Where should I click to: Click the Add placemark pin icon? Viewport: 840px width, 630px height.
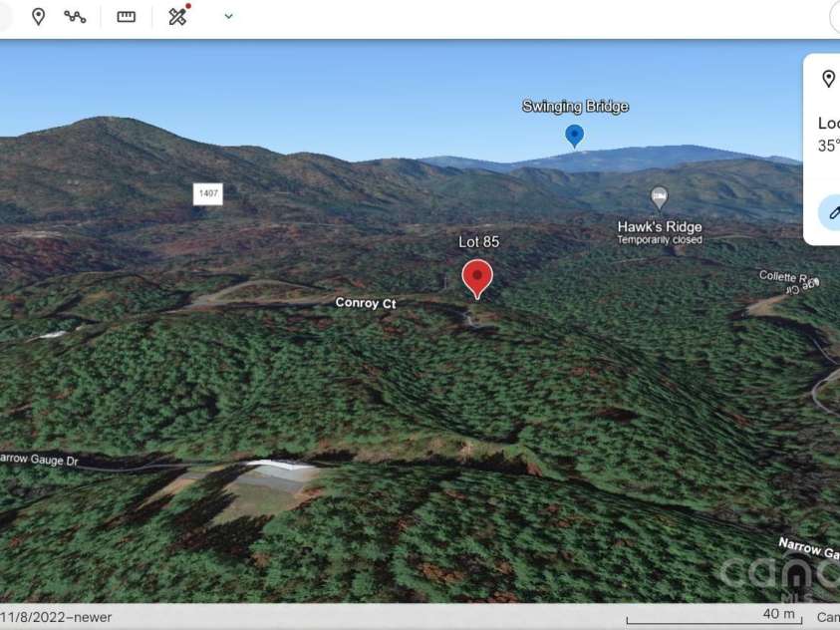[x=38, y=17]
